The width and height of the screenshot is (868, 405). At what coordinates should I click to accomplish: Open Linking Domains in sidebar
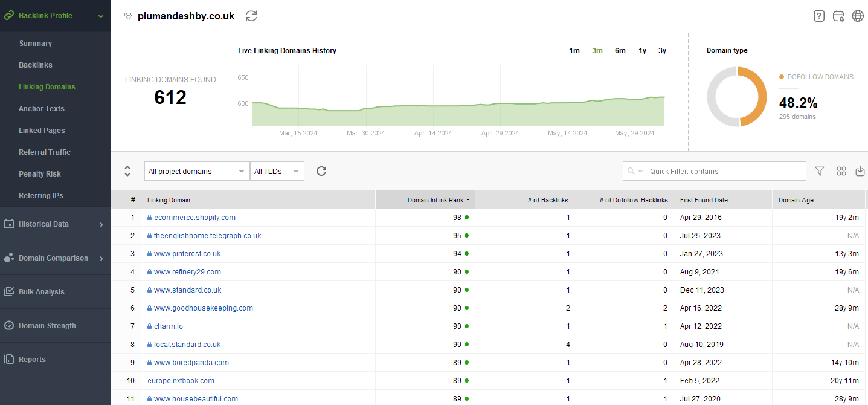point(47,87)
